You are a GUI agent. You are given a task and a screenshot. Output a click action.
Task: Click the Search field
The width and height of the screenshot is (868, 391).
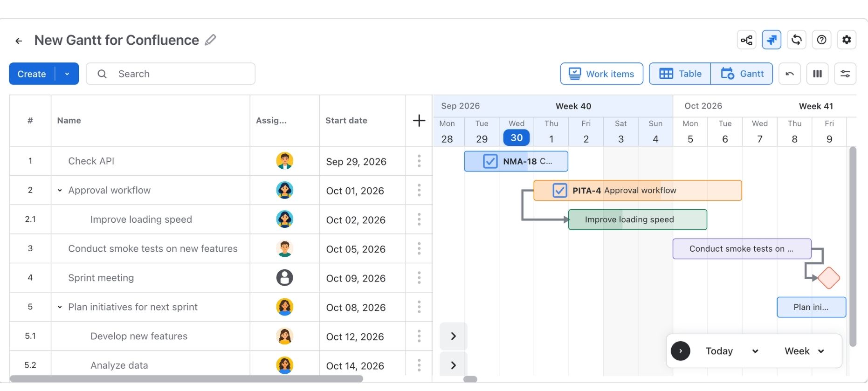[x=171, y=74]
